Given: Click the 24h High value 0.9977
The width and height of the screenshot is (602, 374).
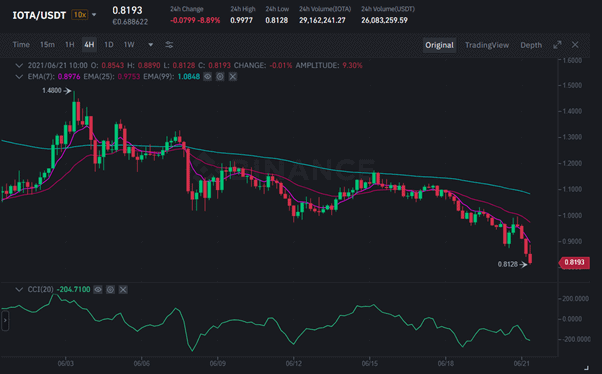Looking at the screenshot, I should [241, 20].
